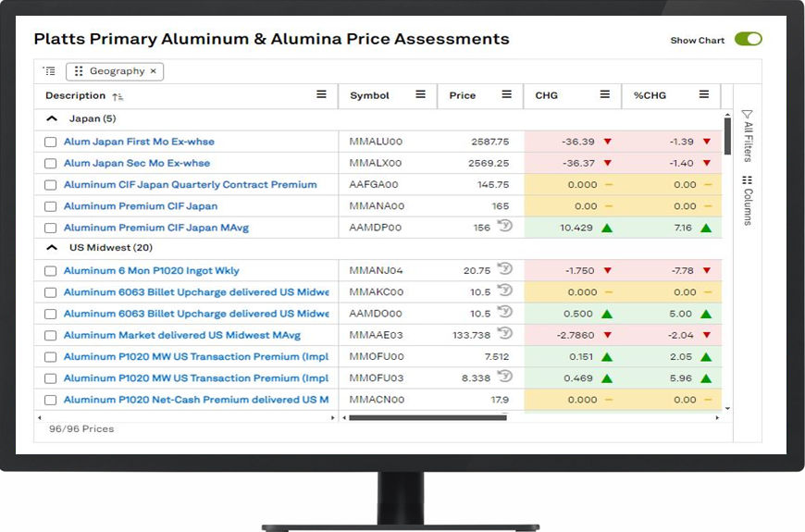Screen dimensions: 805x532
Task: Click the %CHG column header
Action: point(650,95)
